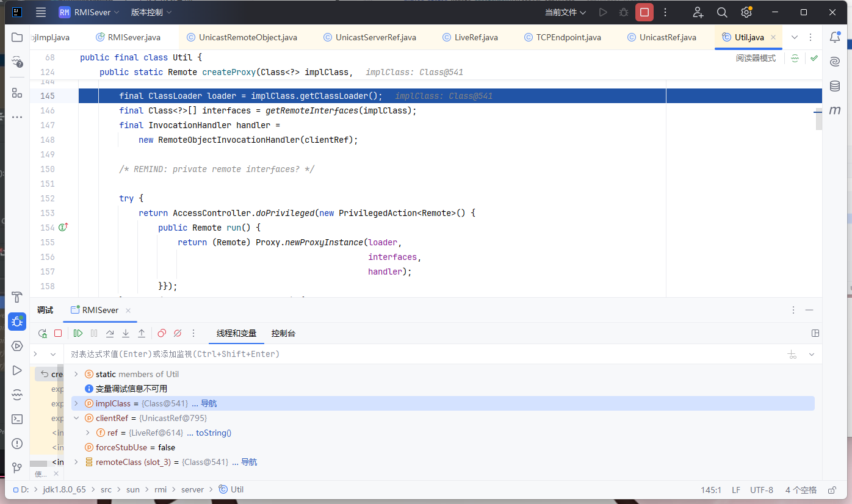
Task: Click the toString() link for ref
Action: click(x=213, y=433)
